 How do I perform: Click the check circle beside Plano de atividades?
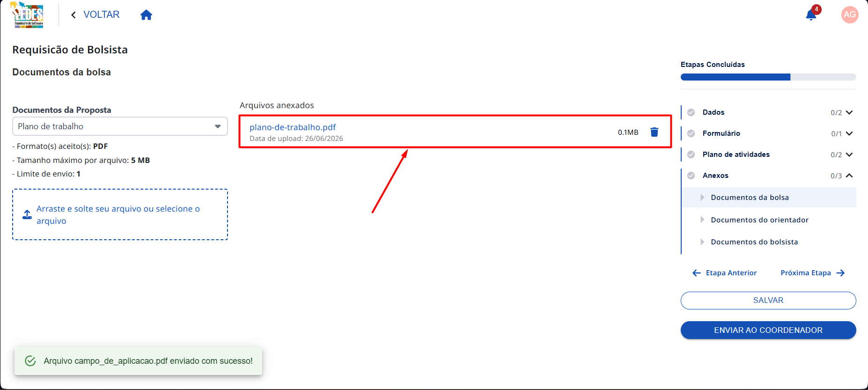coord(691,155)
